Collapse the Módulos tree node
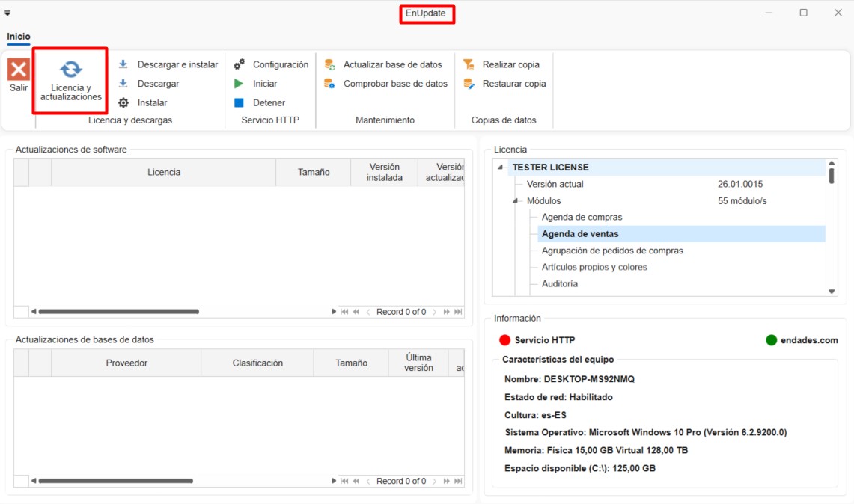The height and width of the screenshot is (504, 854). pyautogui.click(x=515, y=201)
